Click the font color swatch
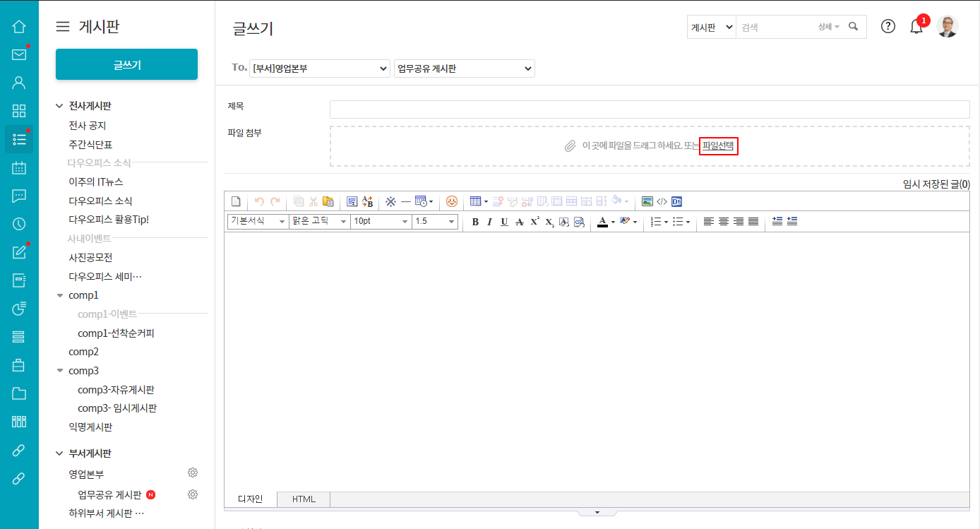The width and height of the screenshot is (980, 529). [602, 222]
